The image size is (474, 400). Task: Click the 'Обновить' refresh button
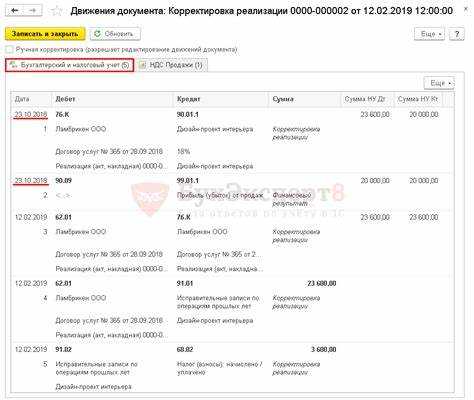point(115,34)
